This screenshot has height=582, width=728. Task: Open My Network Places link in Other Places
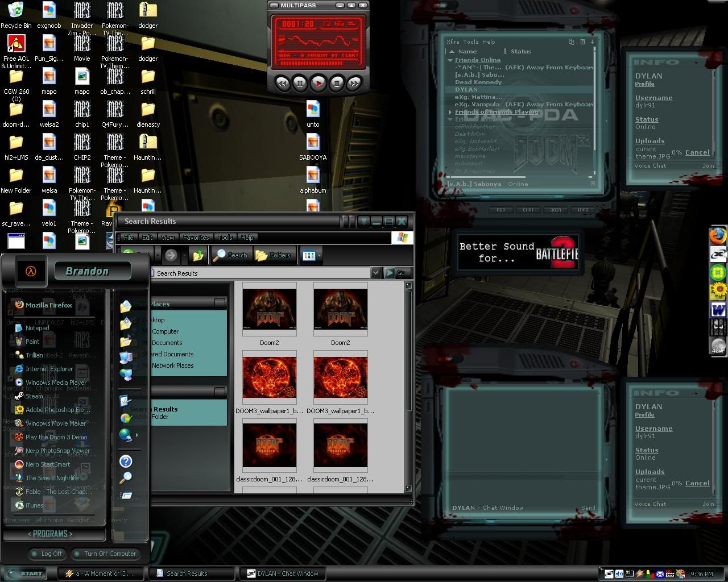[168, 365]
